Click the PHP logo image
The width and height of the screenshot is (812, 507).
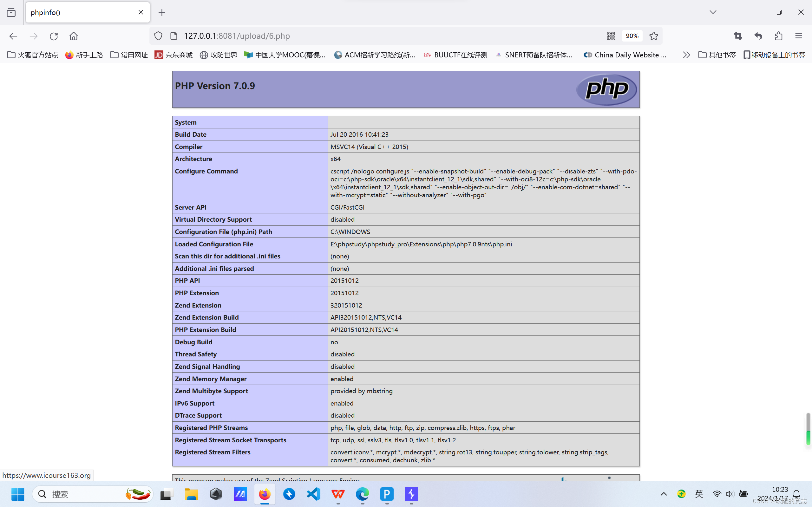coord(606,89)
